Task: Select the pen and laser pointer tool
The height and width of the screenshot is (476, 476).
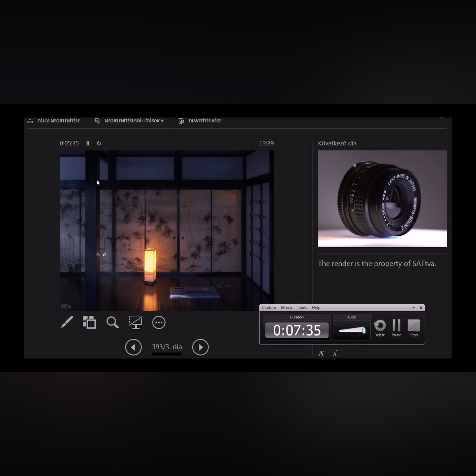Action: tap(67, 322)
